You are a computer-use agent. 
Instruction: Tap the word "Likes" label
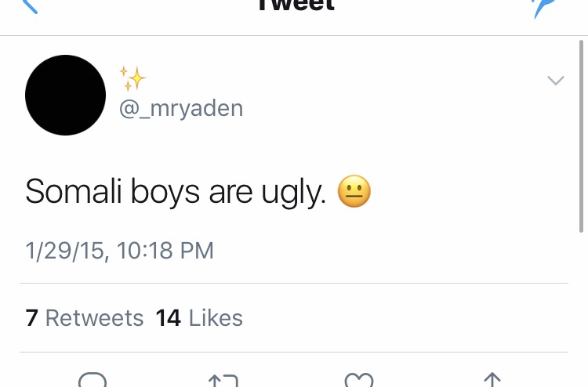216,317
